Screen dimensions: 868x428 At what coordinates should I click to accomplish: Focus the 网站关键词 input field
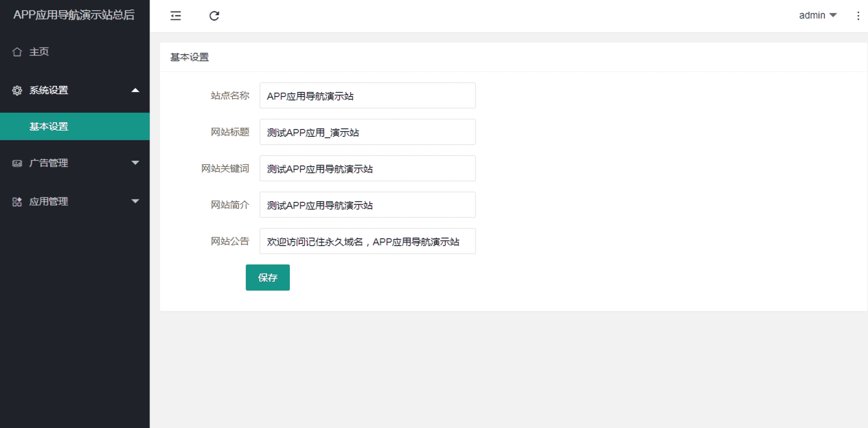coord(368,168)
